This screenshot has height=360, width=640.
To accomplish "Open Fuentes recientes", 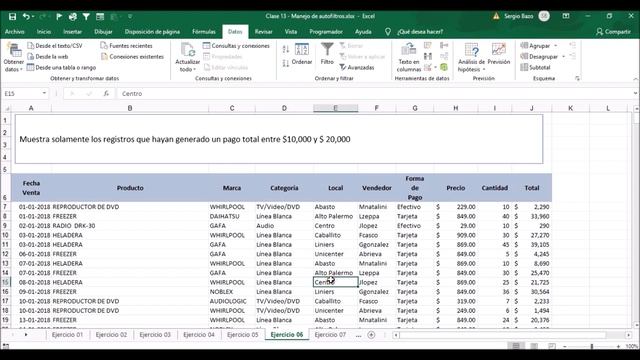I will point(127,46).
